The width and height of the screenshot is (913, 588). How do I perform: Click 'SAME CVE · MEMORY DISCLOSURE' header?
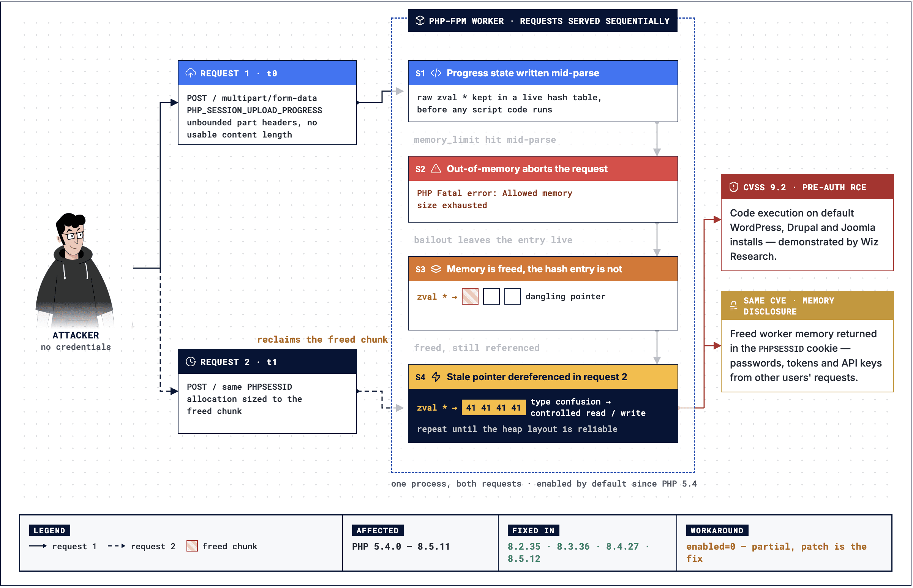coord(808,306)
